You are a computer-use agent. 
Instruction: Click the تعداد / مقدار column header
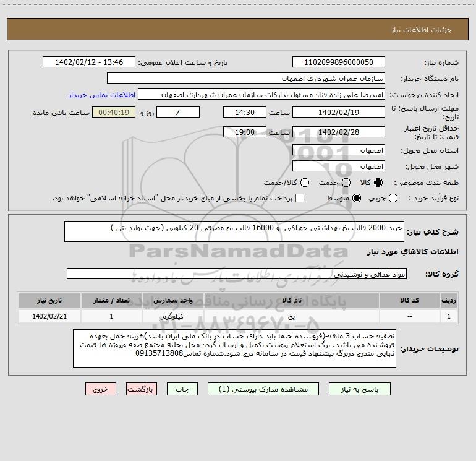pos(111,301)
